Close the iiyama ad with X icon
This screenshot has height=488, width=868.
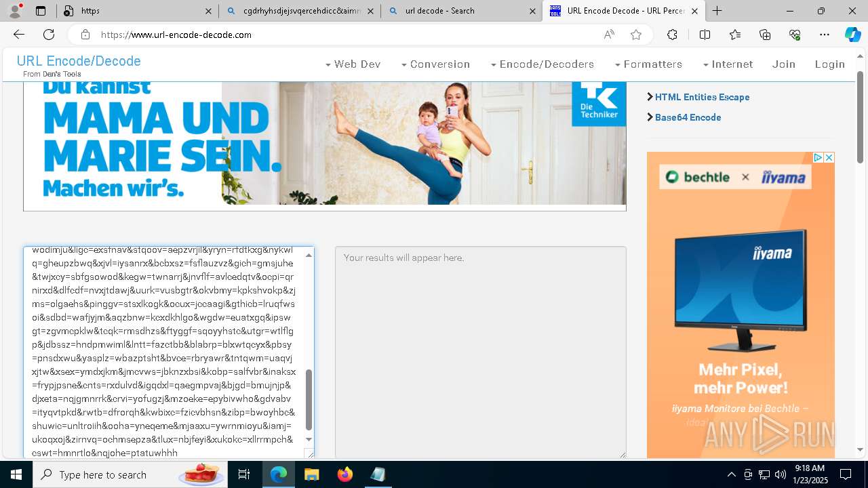[829, 157]
